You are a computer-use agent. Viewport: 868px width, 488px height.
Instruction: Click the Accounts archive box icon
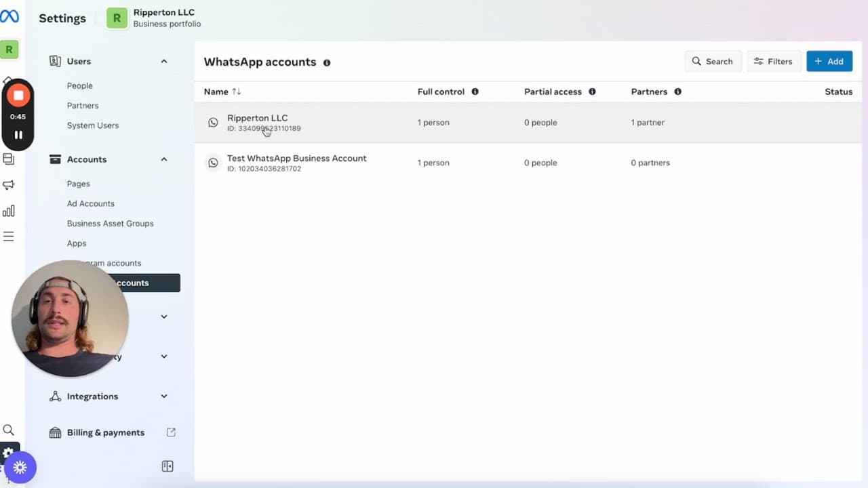tap(55, 159)
